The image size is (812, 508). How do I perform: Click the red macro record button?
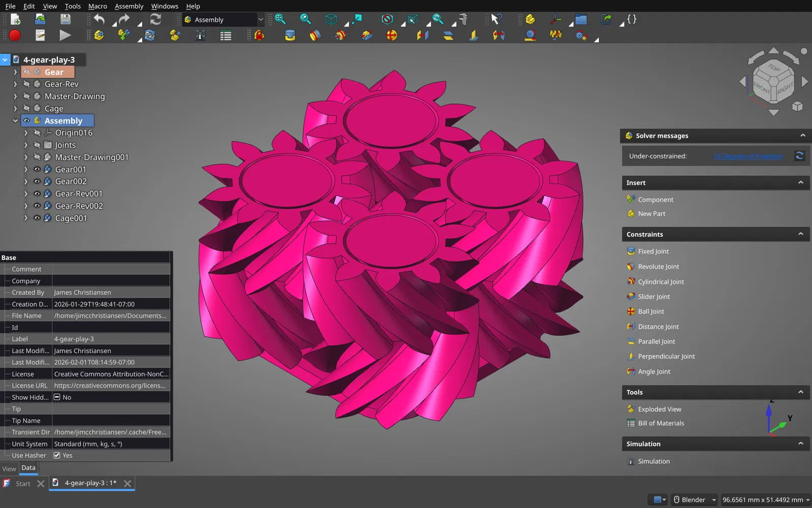tap(15, 35)
